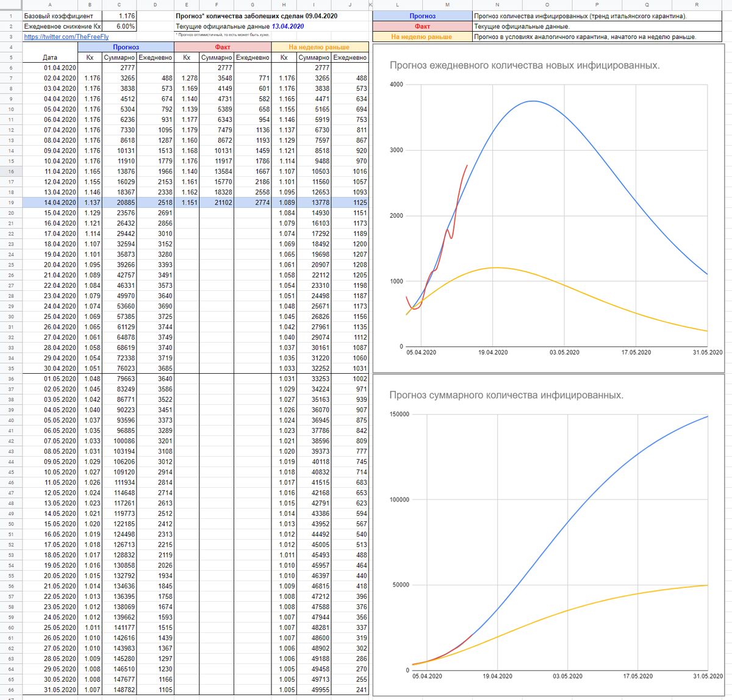Select the blue 'Прогноз' legend cell at top right
732x700 pixels.
[423, 16]
